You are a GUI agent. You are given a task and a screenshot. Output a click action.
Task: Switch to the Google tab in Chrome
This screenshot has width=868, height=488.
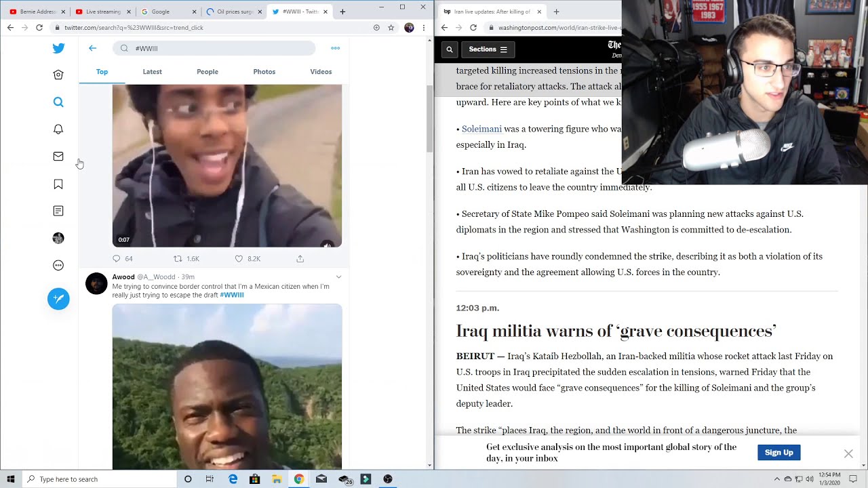(168, 12)
